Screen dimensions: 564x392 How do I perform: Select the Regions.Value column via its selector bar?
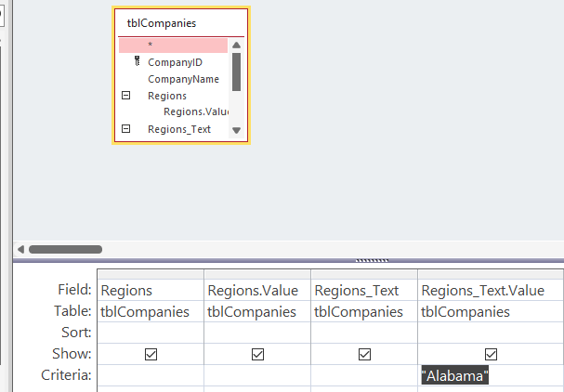[x=257, y=275]
